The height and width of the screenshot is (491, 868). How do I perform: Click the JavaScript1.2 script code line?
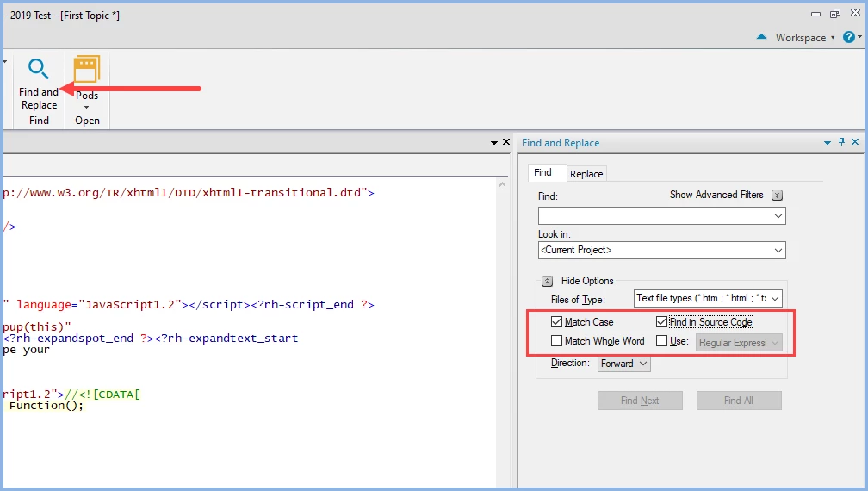(x=189, y=304)
